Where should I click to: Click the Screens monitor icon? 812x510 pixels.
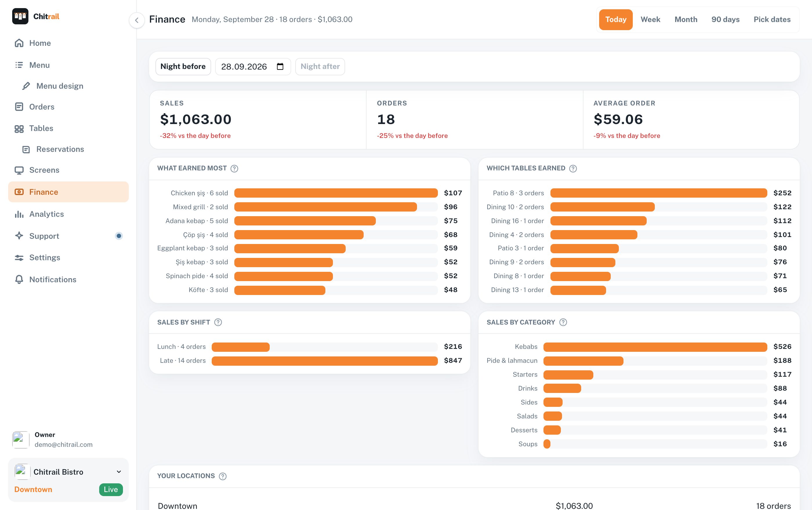tap(19, 170)
